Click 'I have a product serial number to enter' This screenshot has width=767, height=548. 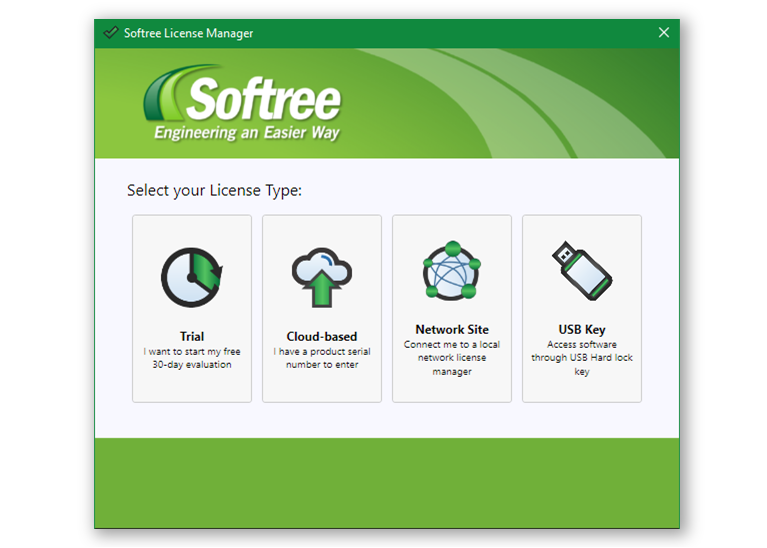coord(322,358)
